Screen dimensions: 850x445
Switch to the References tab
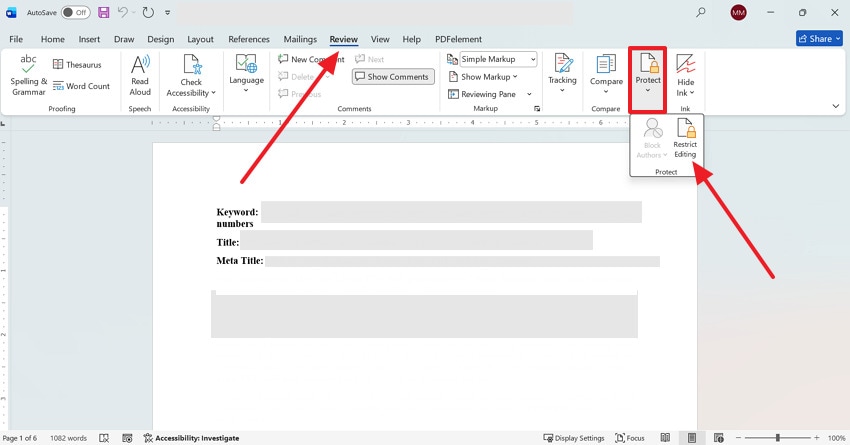(x=249, y=39)
